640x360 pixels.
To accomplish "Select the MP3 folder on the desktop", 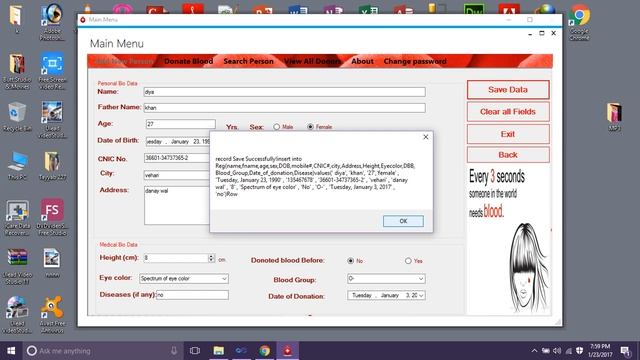I will (614, 117).
